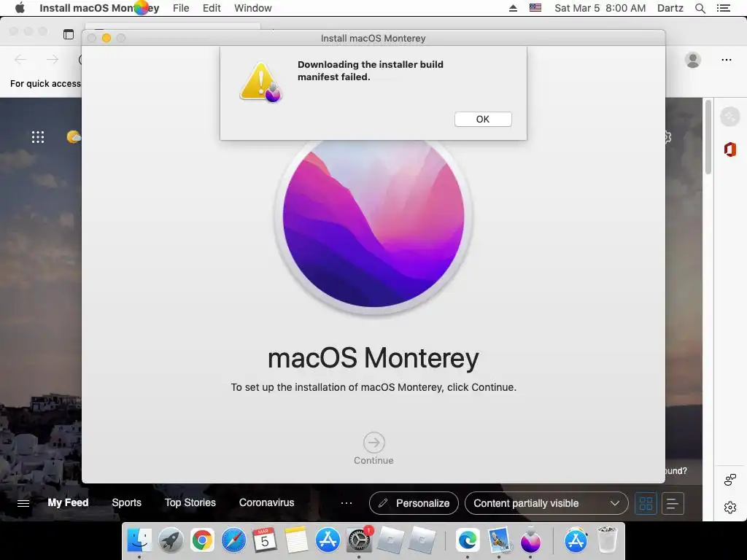Open sidebar settings gear in Edge
This screenshot has height=560, width=747.
[729, 507]
